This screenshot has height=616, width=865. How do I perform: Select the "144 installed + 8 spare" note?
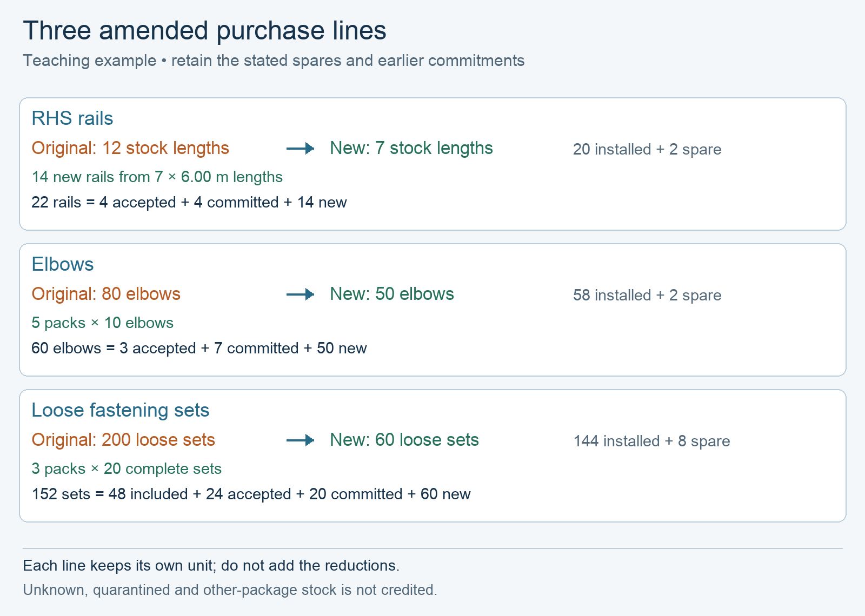pos(651,441)
